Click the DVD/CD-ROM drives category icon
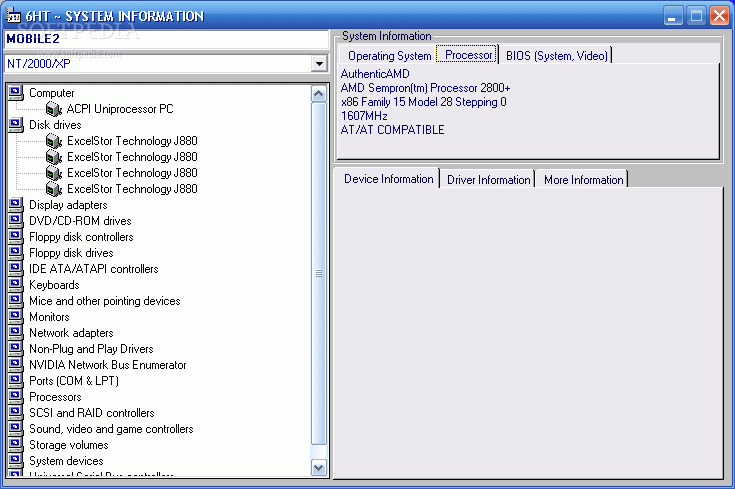The image size is (735, 489). (x=15, y=220)
